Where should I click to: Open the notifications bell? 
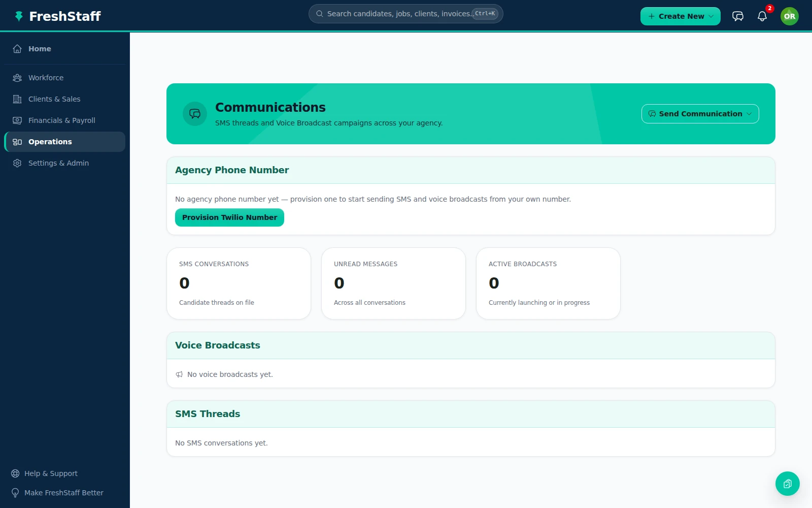762,16
